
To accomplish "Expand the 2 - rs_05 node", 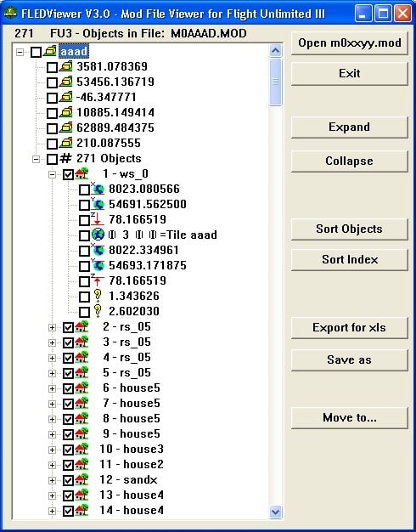I will tap(52, 327).
